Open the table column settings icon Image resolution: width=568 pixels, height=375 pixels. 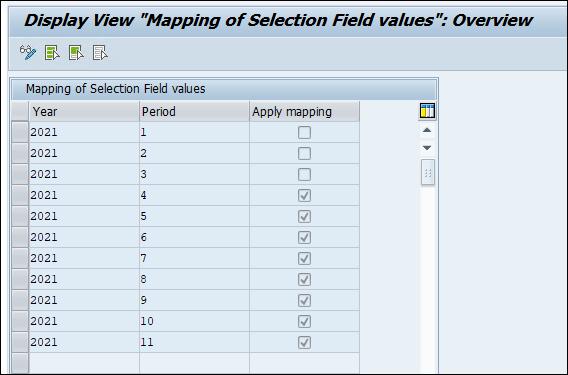427,111
